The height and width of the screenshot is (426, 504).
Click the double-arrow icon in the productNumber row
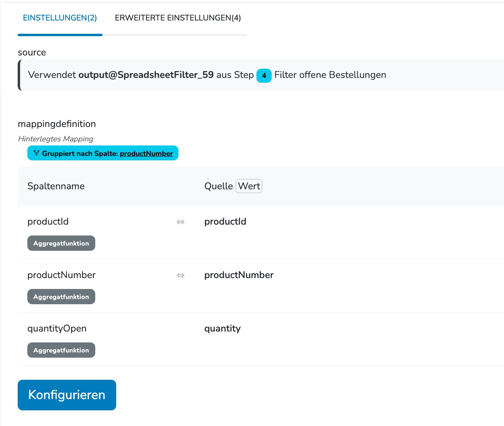point(180,275)
